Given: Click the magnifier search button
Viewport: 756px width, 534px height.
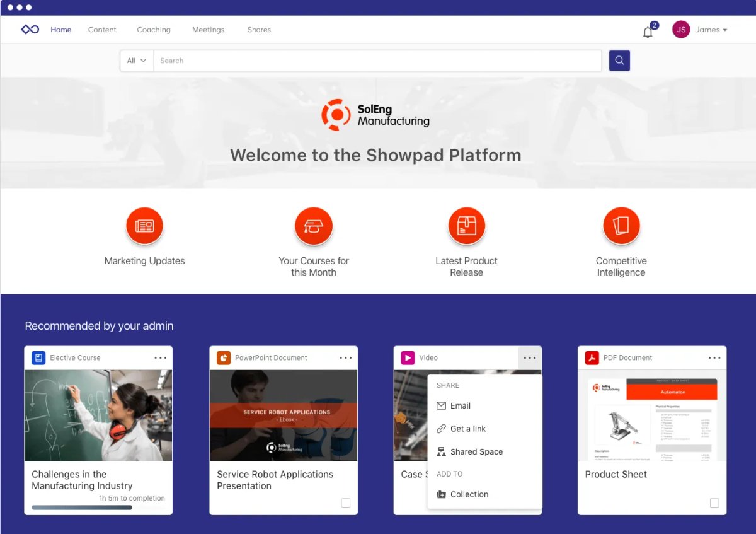Looking at the screenshot, I should (x=619, y=61).
